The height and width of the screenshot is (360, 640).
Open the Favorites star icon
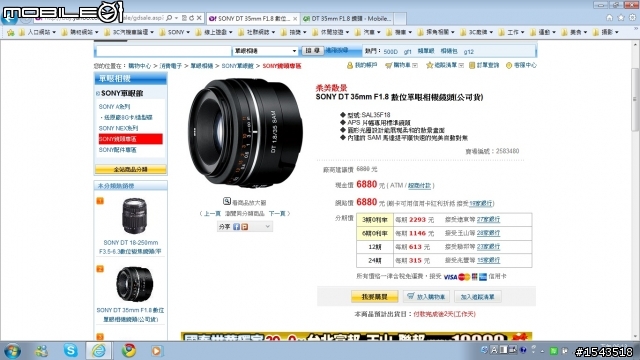click(621, 18)
